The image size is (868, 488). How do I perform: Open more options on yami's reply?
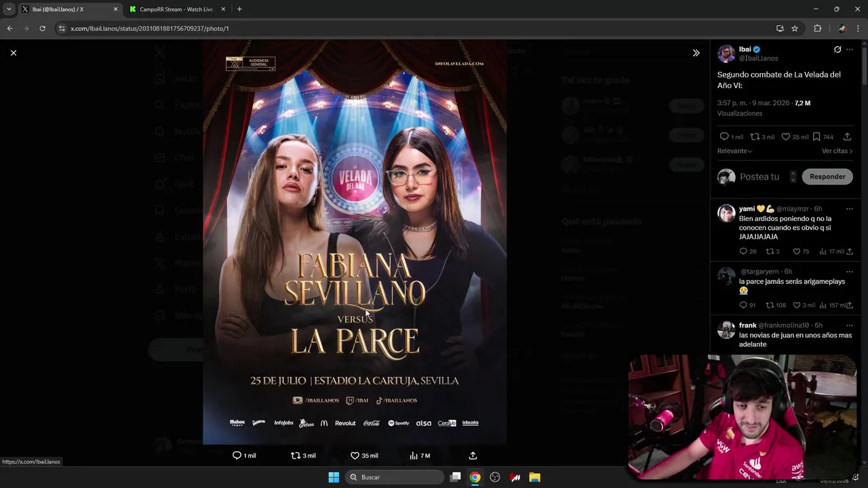(x=850, y=209)
